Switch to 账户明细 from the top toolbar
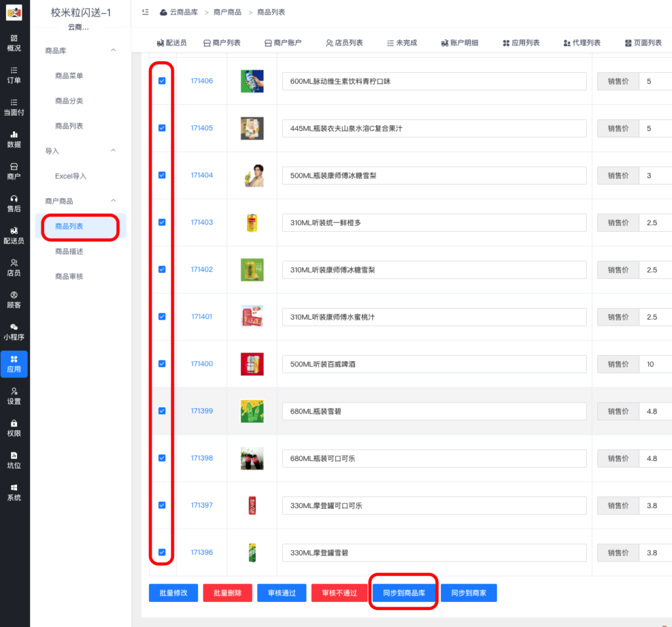This screenshot has height=627, width=672. point(459,42)
